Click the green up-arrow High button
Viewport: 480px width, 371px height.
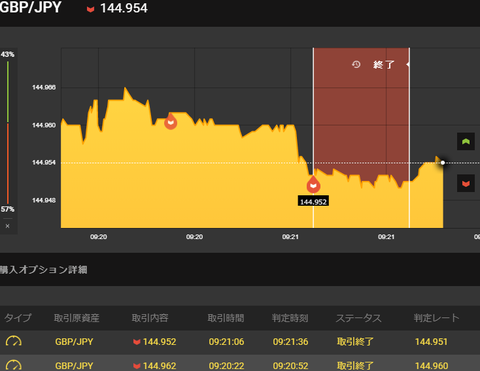(x=466, y=142)
